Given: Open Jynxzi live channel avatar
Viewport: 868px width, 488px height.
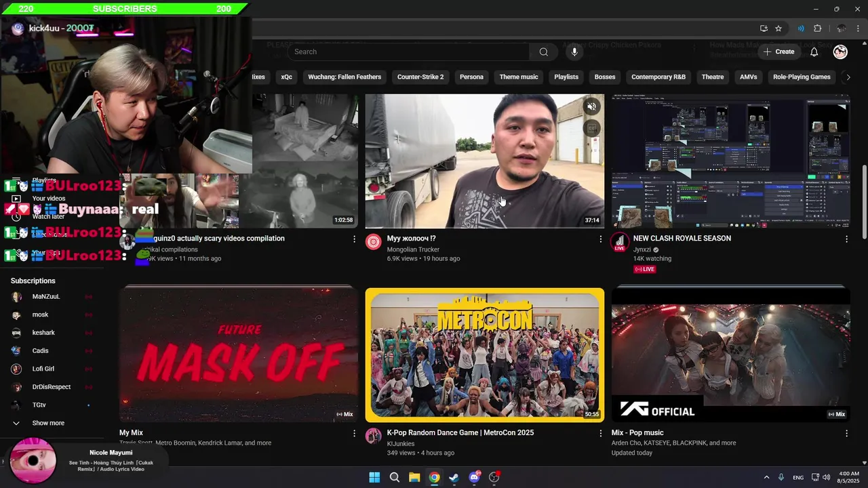Looking at the screenshot, I should pos(620,242).
